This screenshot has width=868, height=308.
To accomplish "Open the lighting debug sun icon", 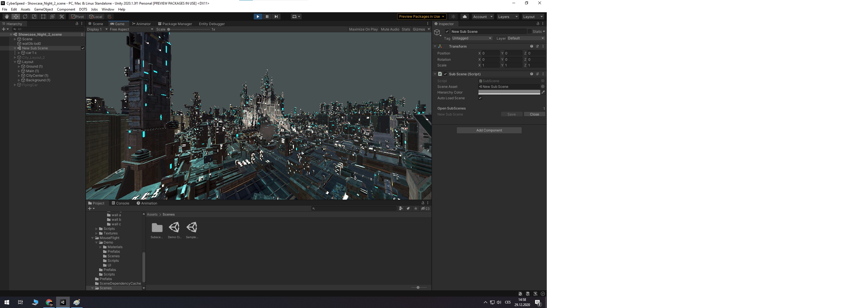I will [x=453, y=17].
